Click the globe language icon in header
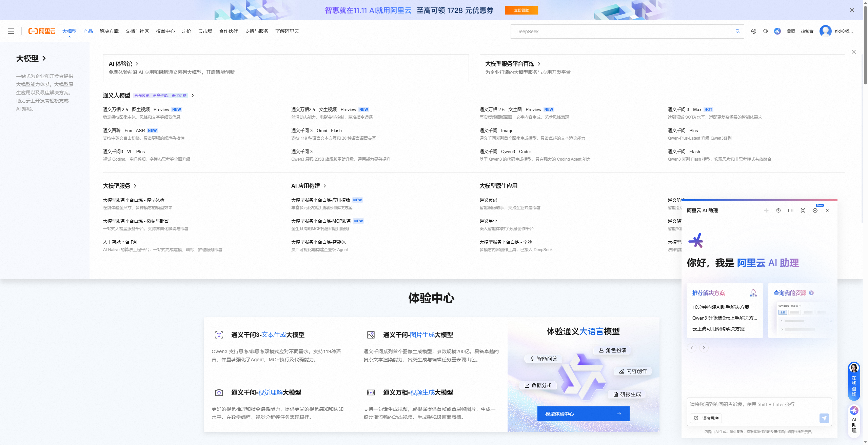Screen dimensions: 868x445 click(753, 31)
